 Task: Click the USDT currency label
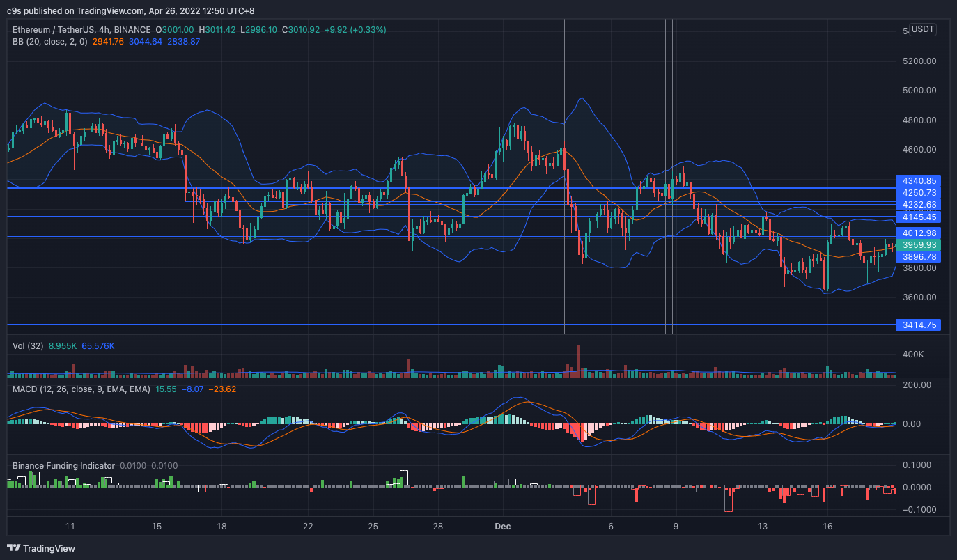coord(923,29)
